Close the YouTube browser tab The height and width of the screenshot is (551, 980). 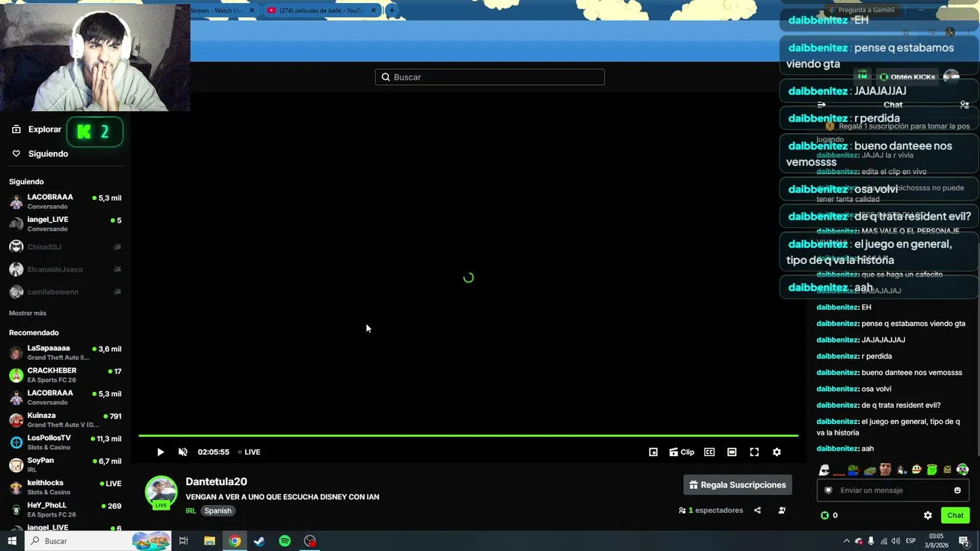[374, 11]
